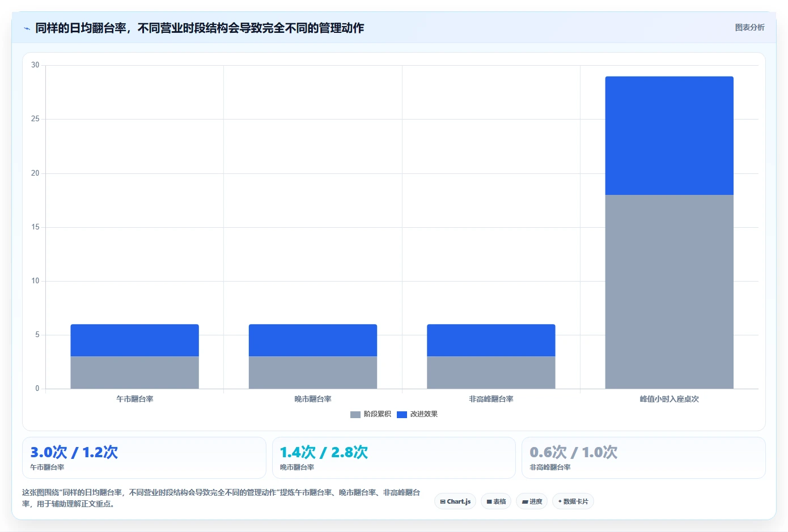Image resolution: width=788 pixels, height=532 pixels.
Task: Click the Chart.js tag
Action: pos(455,501)
